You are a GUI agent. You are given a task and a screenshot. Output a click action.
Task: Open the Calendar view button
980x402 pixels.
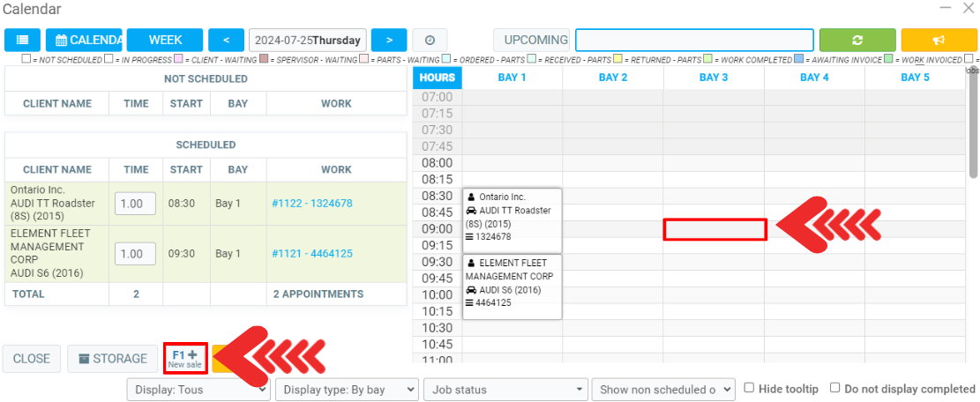(x=85, y=41)
